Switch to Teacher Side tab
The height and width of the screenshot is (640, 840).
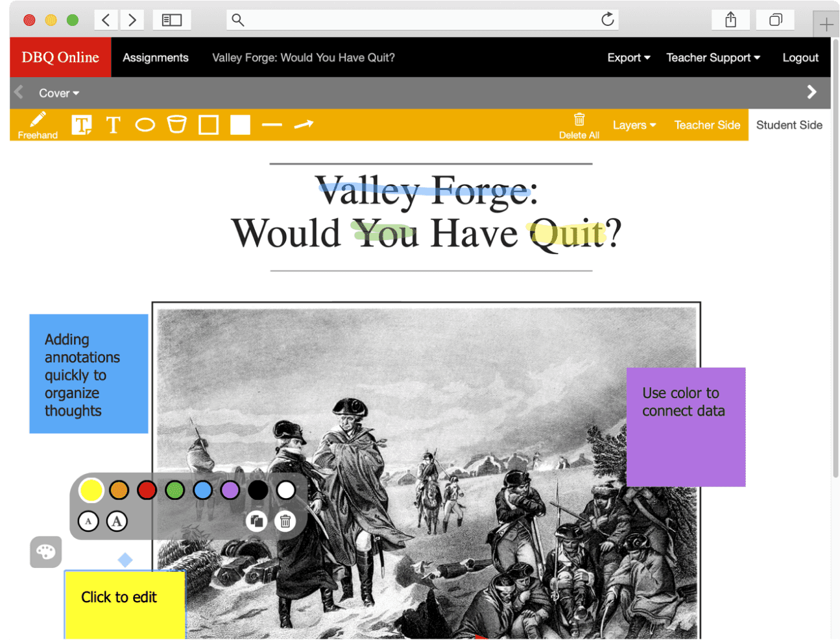coord(707,125)
